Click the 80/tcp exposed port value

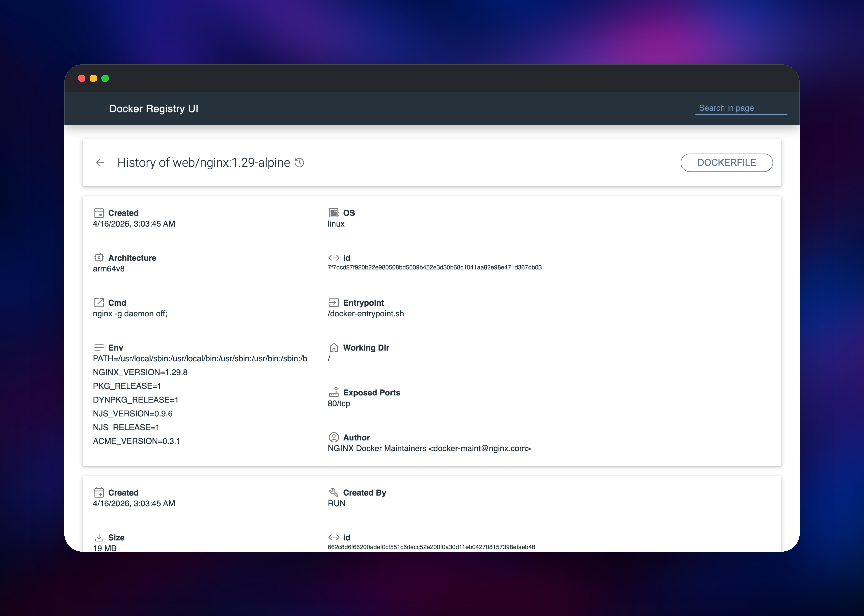[339, 404]
